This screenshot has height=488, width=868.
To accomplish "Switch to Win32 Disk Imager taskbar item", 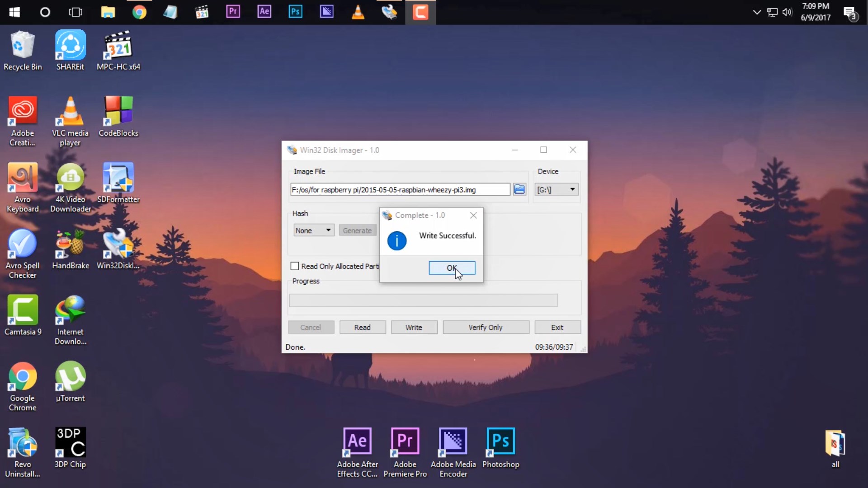I will pyautogui.click(x=389, y=12).
